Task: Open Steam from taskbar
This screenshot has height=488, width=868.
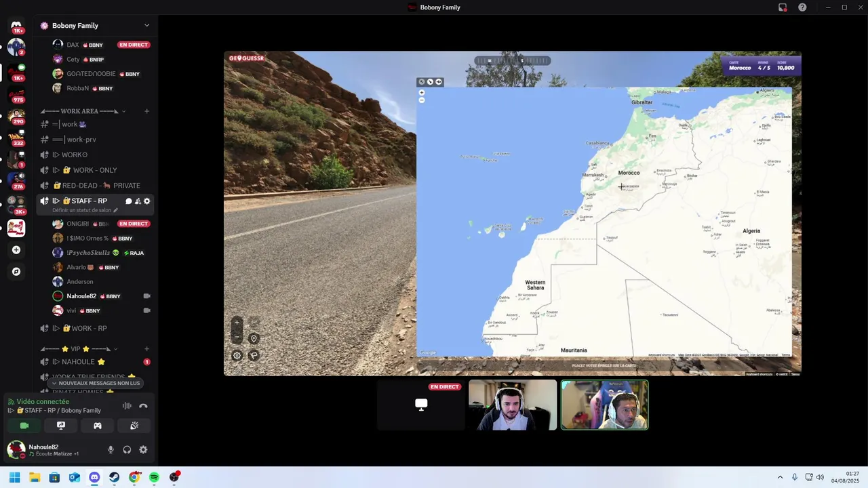Action: coord(115,477)
